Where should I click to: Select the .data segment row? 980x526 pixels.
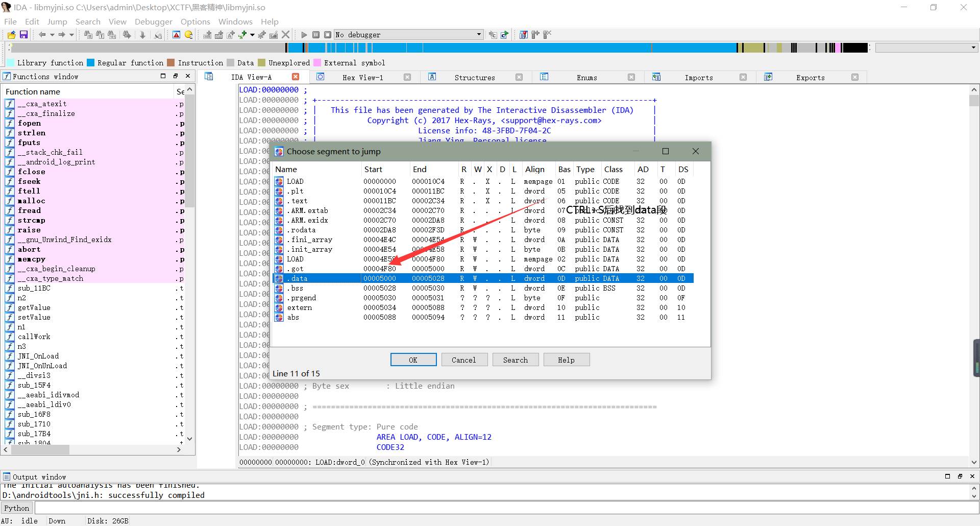483,278
